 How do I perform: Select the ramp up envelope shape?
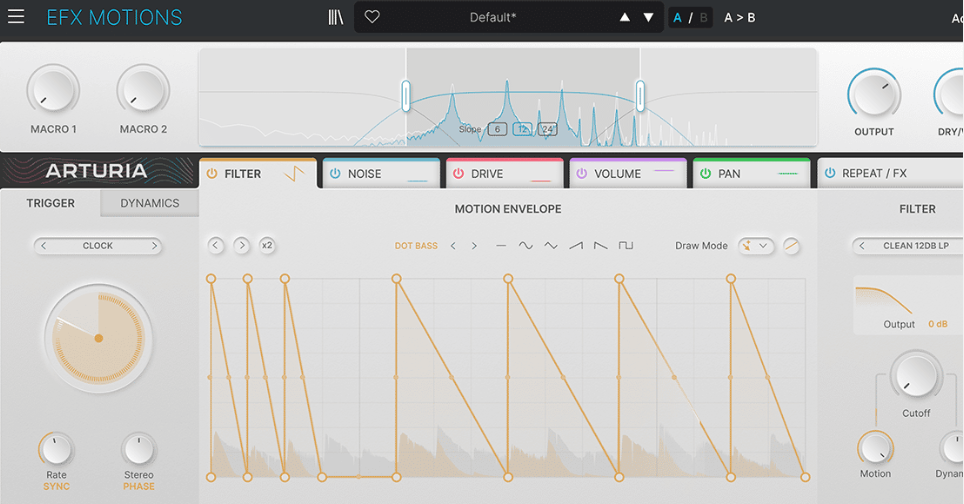tap(576, 246)
